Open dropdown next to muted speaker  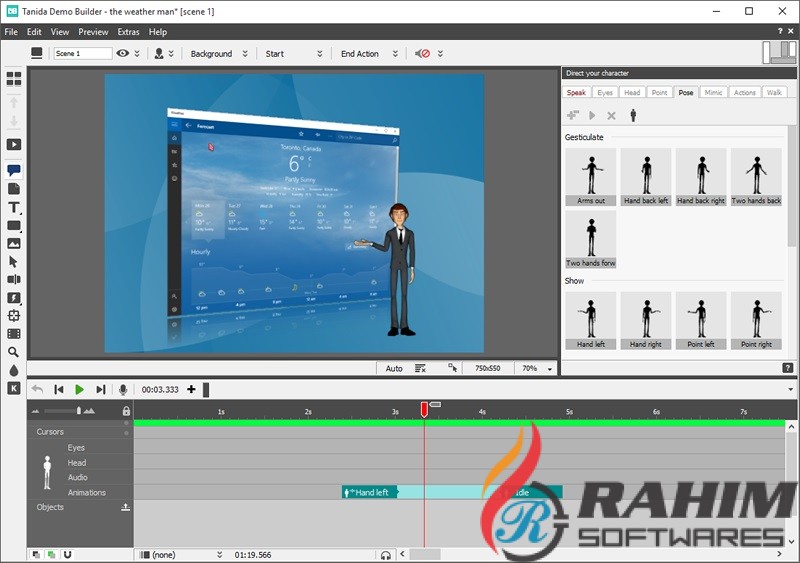[x=440, y=53]
